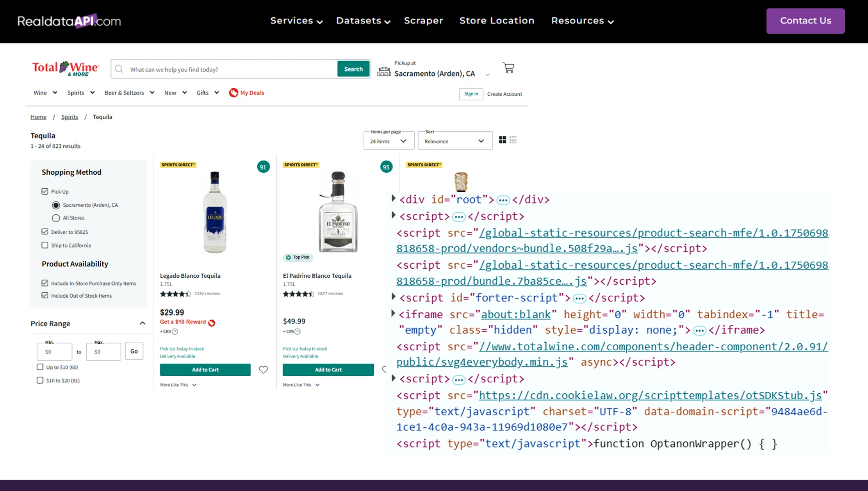Check the Up to $10 (60) filter
This screenshot has width=868, height=491.
[x=40, y=367]
